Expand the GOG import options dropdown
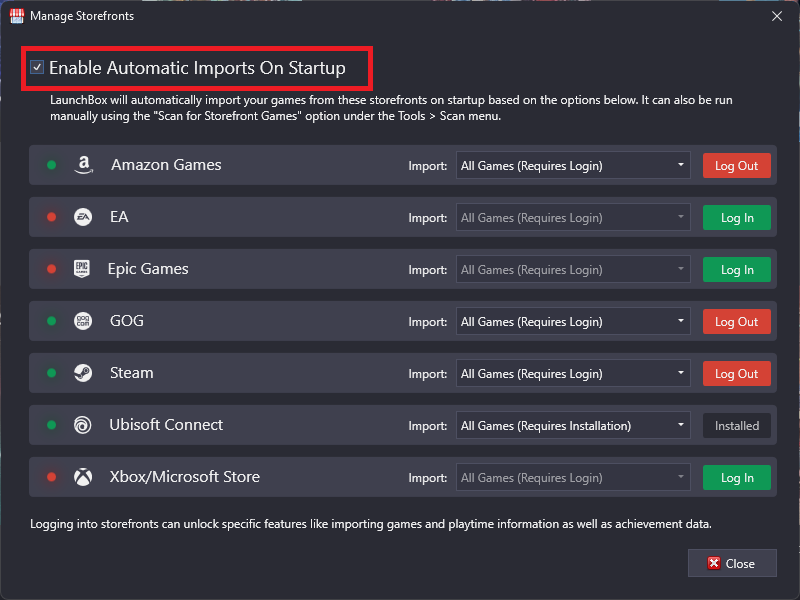Viewport: 800px width, 600px height. pos(573,321)
